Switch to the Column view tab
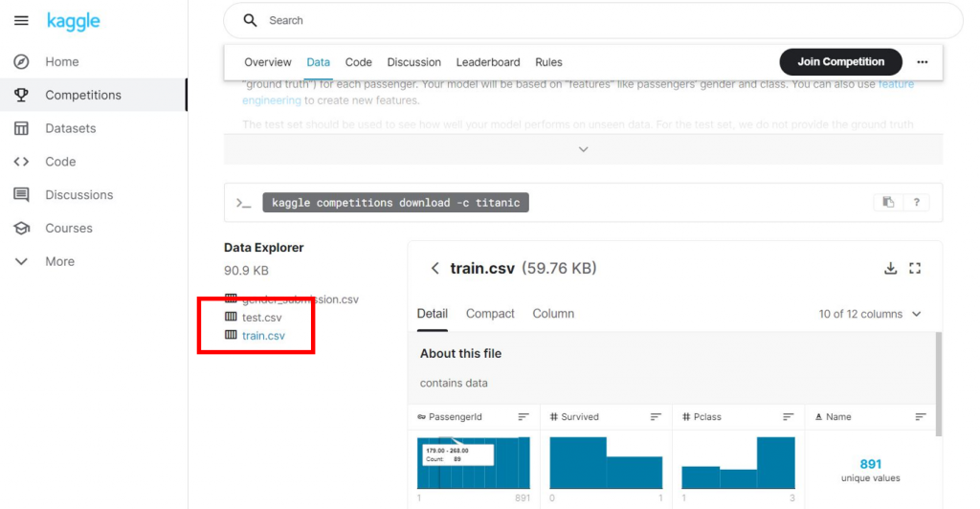980x509 pixels. [553, 314]
